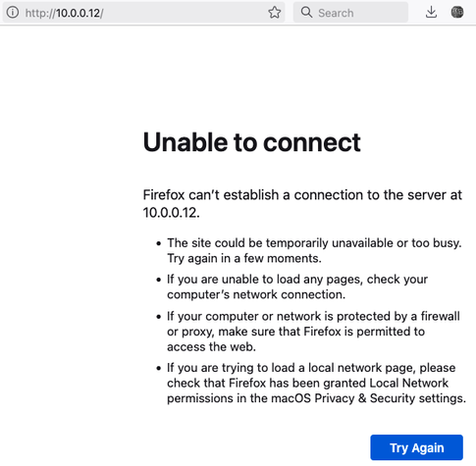The width and height of the screenshot is (476, 466).
Task: Open the round profile avatar icon
Action: (x=457, y=13)
